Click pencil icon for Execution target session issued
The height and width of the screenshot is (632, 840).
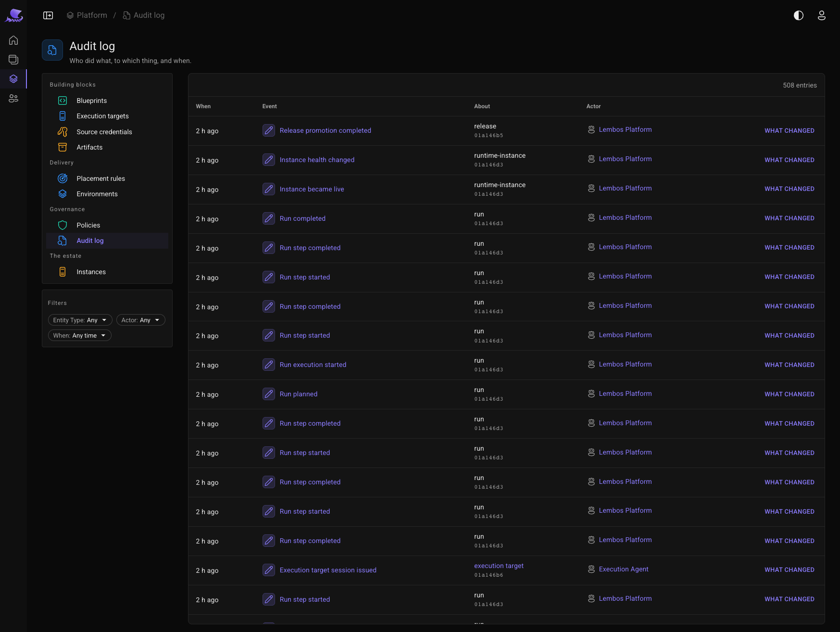[x=269, y=570]
